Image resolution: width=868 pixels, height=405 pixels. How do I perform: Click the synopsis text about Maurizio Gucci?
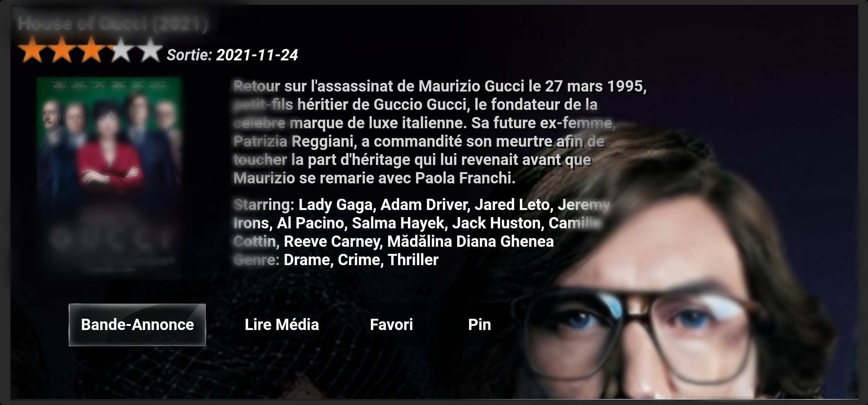(x=440, y=132)
